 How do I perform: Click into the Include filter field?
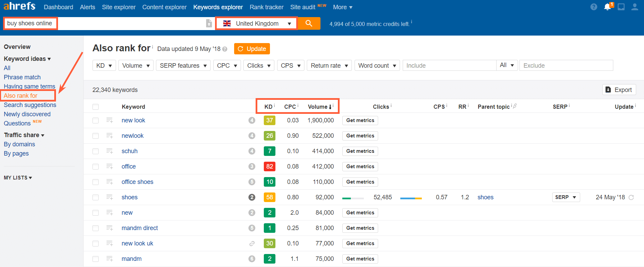pos(449,65)
